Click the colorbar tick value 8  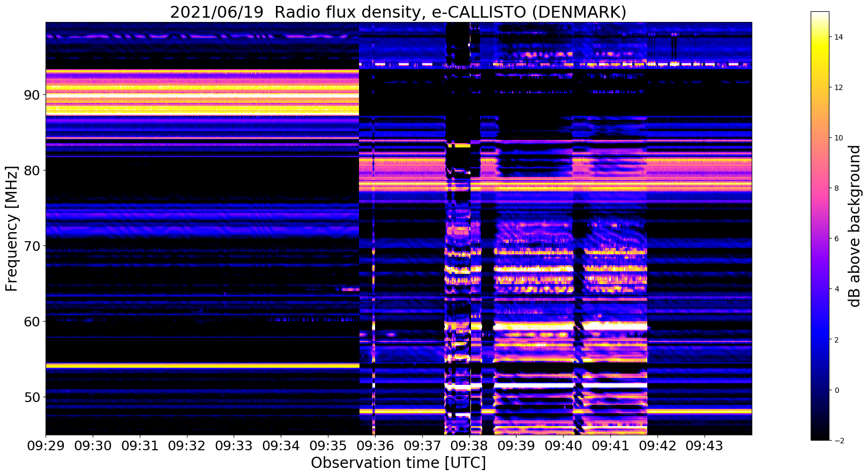click(x=836, y=188)
